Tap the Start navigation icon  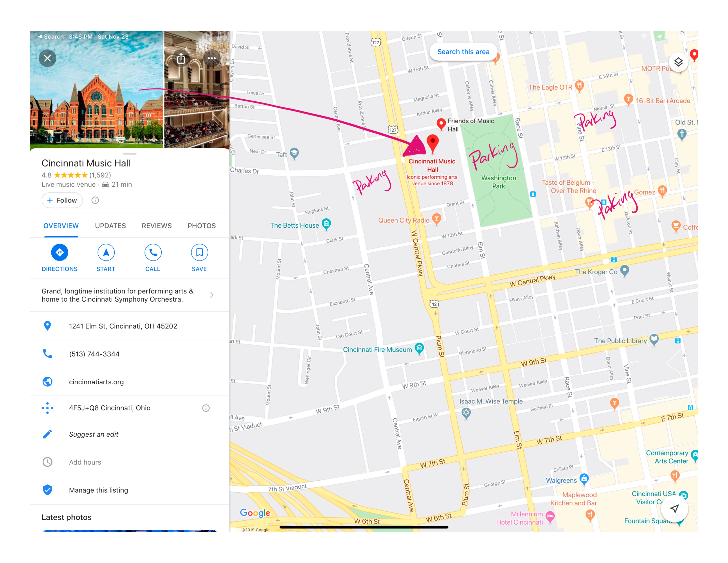pyautogui.click(x=106, y=253)
